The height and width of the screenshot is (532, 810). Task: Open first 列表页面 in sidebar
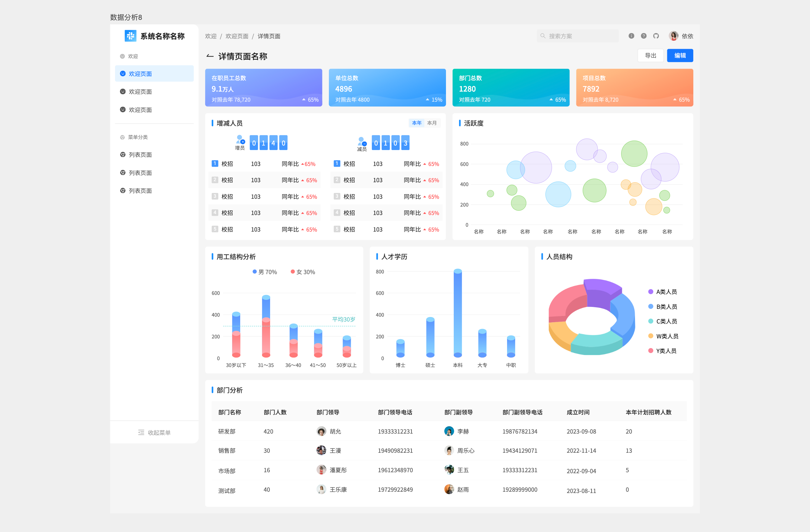coord(140,155)
